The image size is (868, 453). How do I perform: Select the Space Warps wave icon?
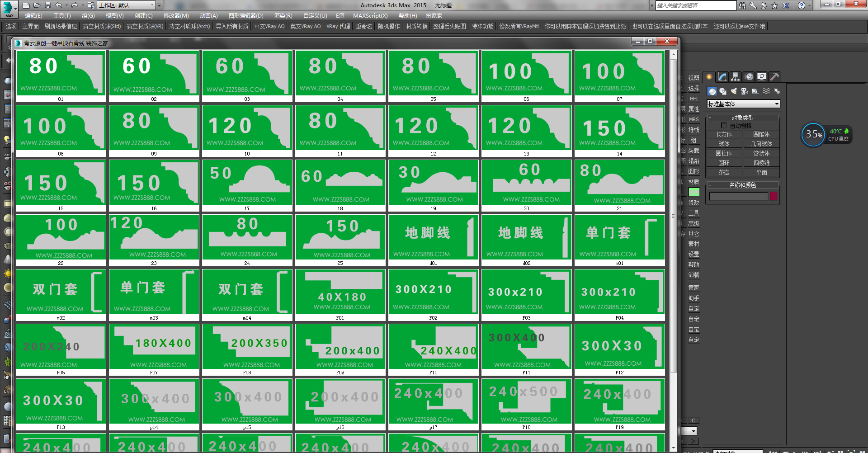tap(766, 91)
